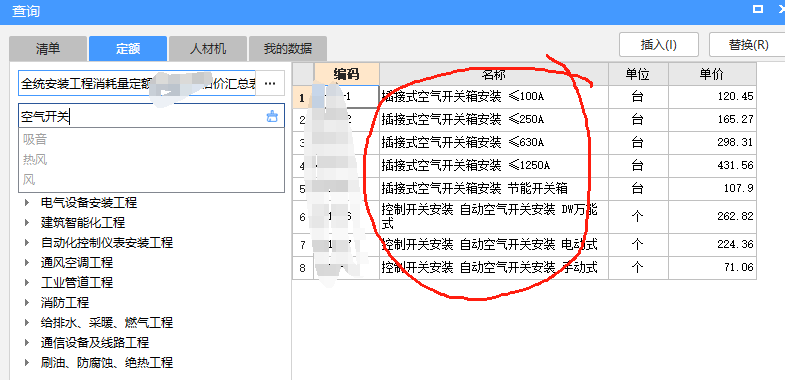Screen dimensions: 785x380
Task: Choose the 风 search suggestion
Action: pyautogui.click(x=29, y=180)
